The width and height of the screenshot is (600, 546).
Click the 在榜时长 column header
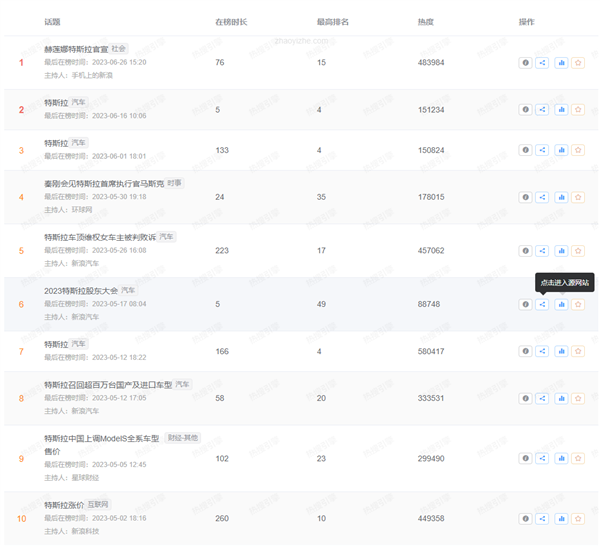click(231, 21)
